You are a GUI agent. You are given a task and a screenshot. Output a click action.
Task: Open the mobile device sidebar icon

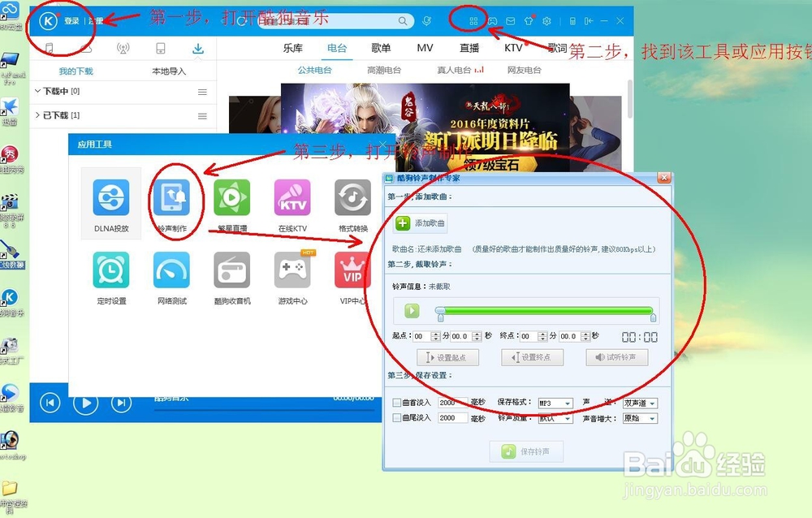pyautogui.click(x=161, y=49)
